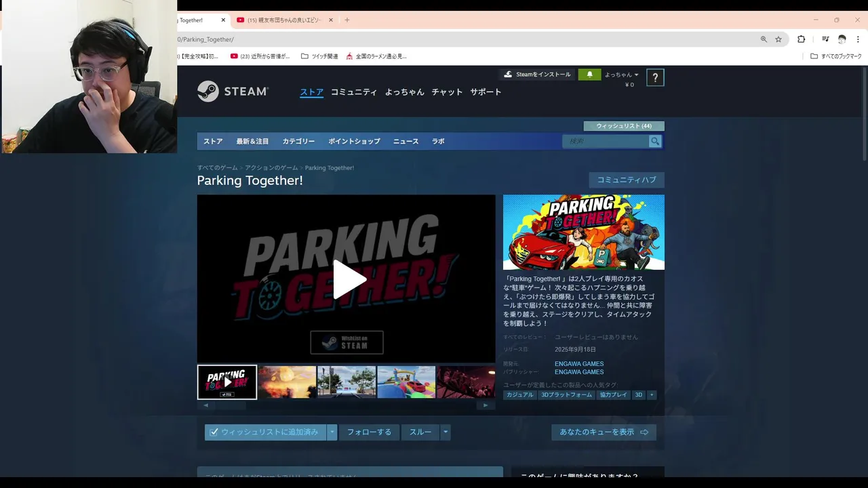Click the browser address bar

click(468, 39)
